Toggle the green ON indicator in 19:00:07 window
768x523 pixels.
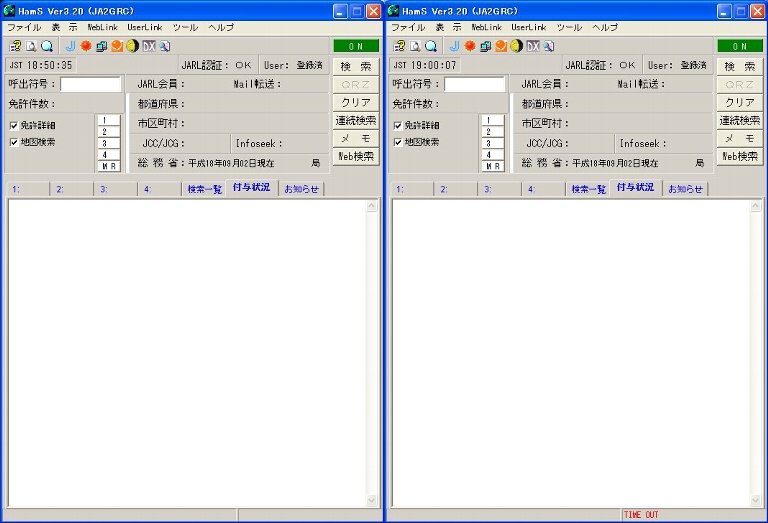(x=740, y=46)
